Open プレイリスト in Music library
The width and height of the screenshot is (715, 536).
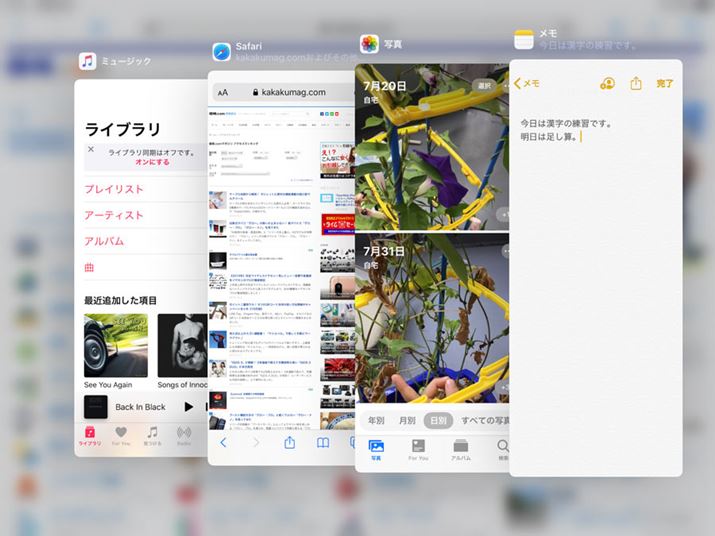[x=114, y=189]
